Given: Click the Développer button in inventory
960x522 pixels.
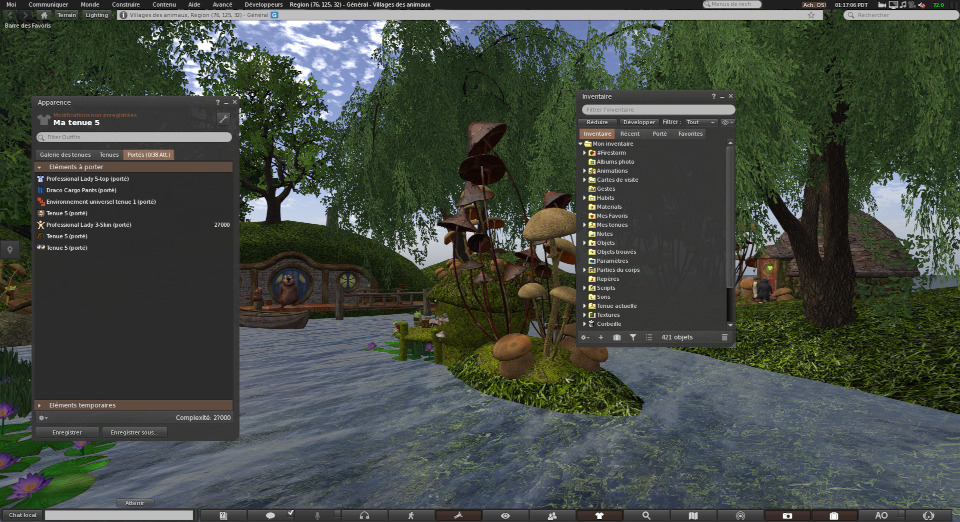Looking at the screenshot, I should pos(639,122).
